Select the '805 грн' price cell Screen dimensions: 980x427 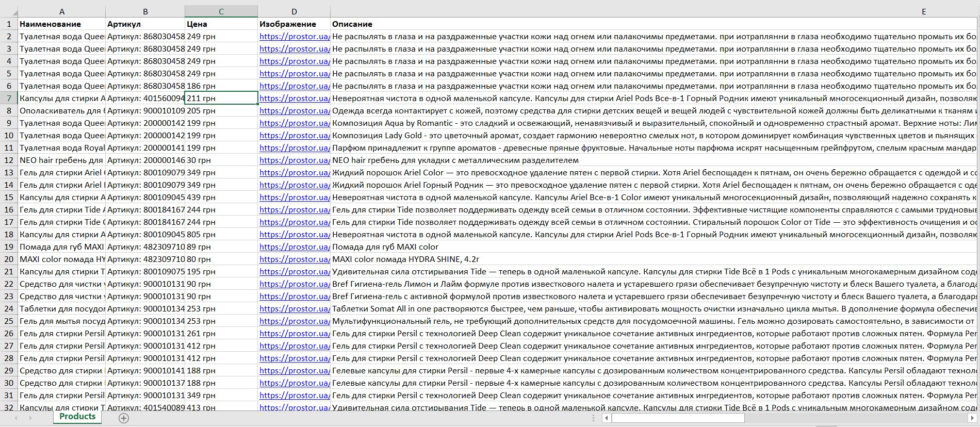coord(221,234)
